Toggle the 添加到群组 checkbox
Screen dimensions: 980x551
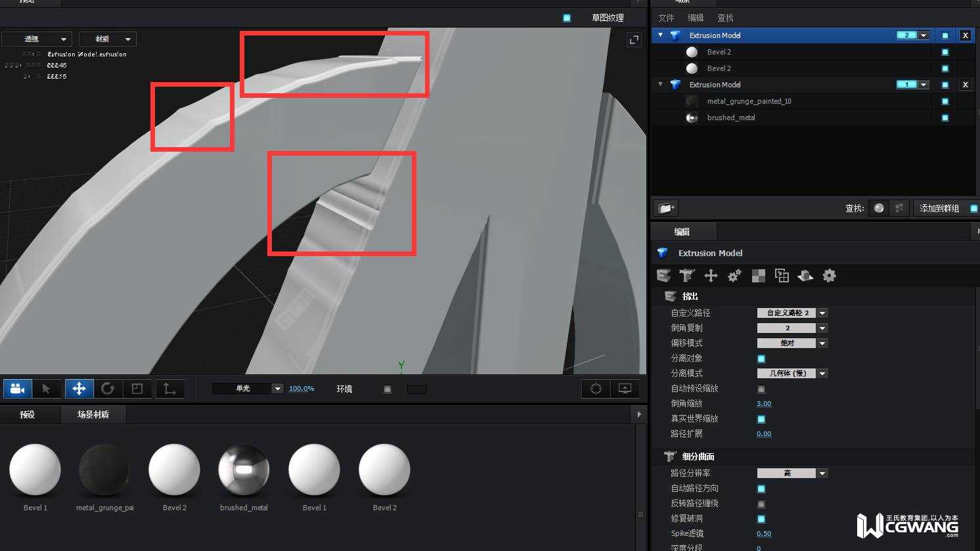(x=974, y=208)
